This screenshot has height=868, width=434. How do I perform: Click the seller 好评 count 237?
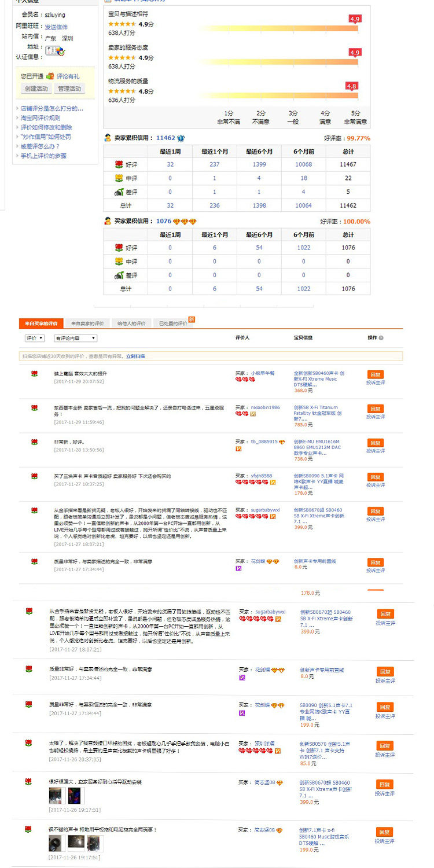215,164
